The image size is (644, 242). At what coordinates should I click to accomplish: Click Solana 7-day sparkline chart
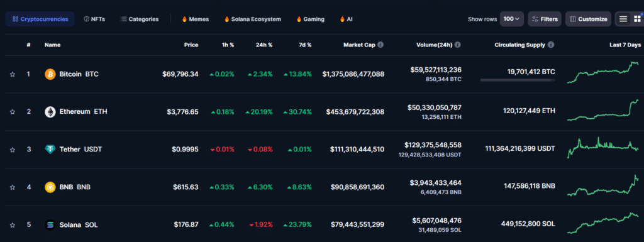click(x=603, y=223)
